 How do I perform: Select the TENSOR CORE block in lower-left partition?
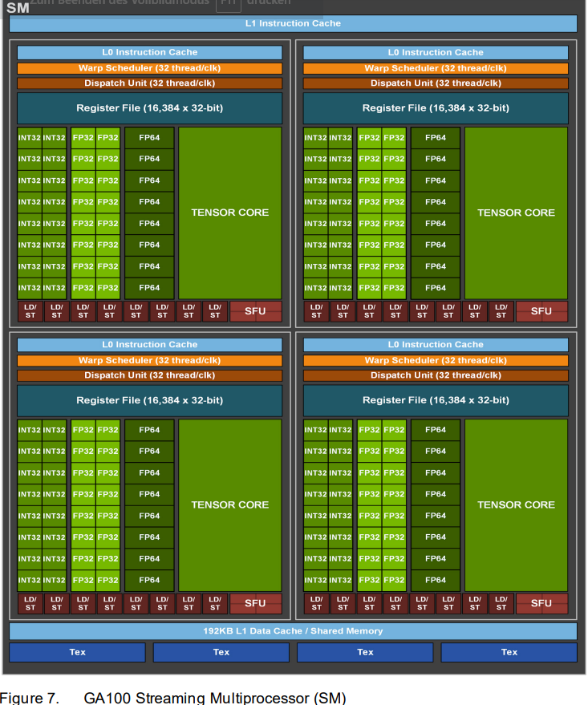pos(230,505)
